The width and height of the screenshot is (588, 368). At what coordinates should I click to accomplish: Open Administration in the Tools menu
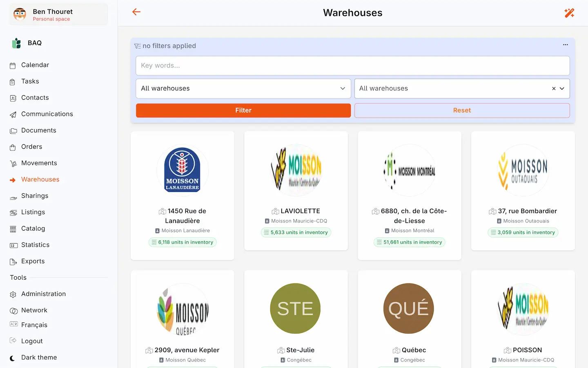(43, 294)
